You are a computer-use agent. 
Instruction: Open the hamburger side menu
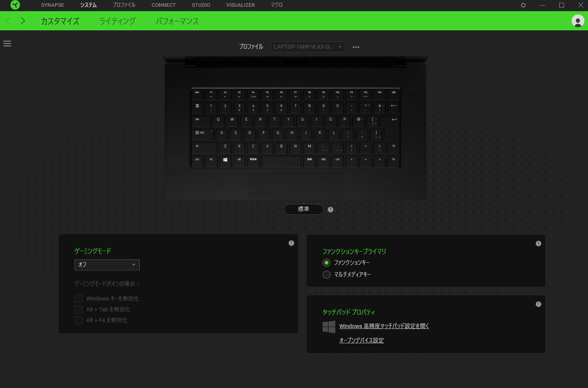7,44
